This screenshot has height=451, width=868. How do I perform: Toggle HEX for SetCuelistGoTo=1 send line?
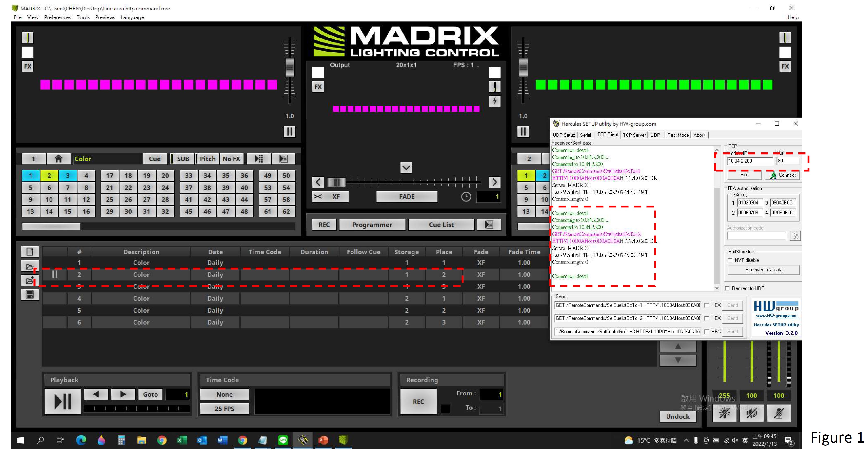coord(707,305)
